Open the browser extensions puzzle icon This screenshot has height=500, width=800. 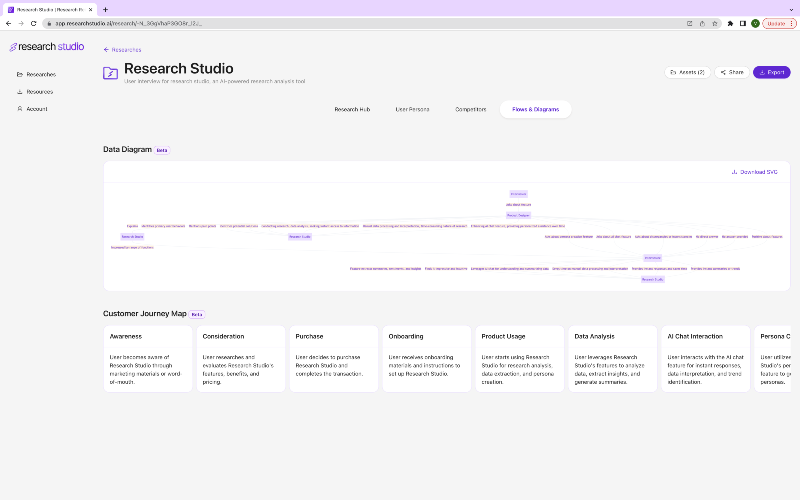click(x=730, y=23)
